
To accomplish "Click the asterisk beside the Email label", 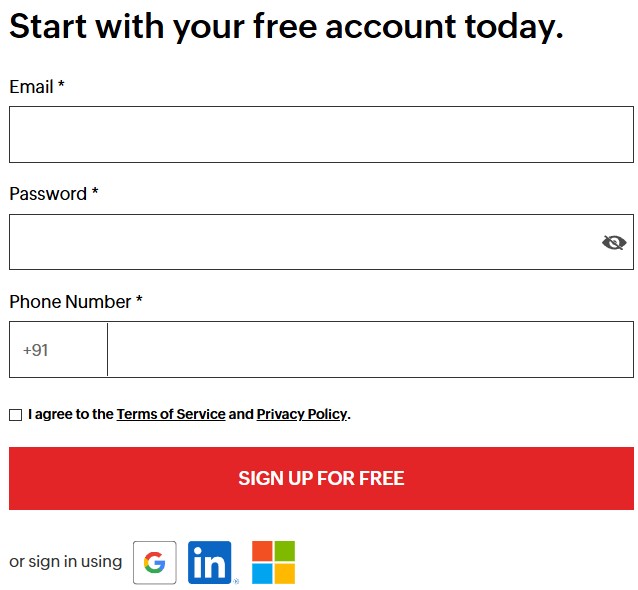I will click(61, 86).
